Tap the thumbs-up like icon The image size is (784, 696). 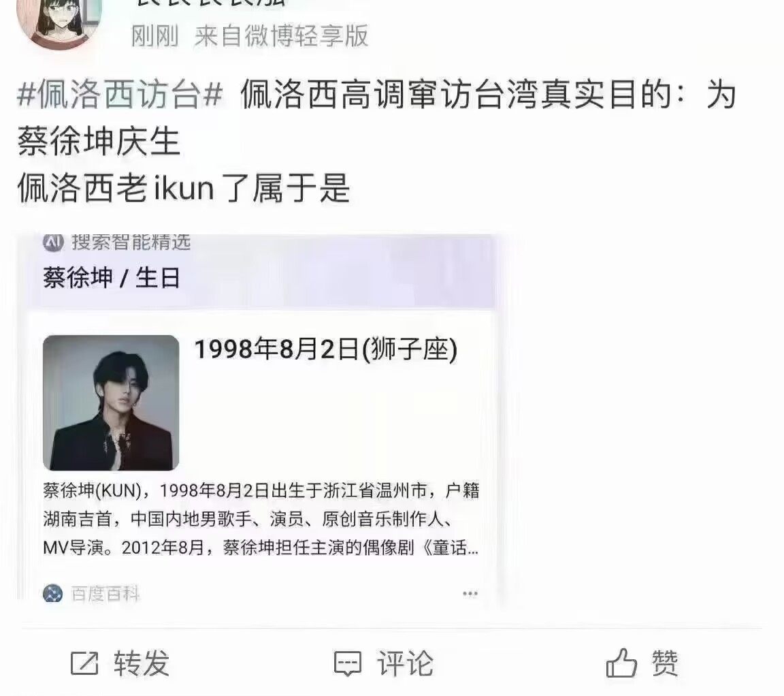tap(621, 663)
